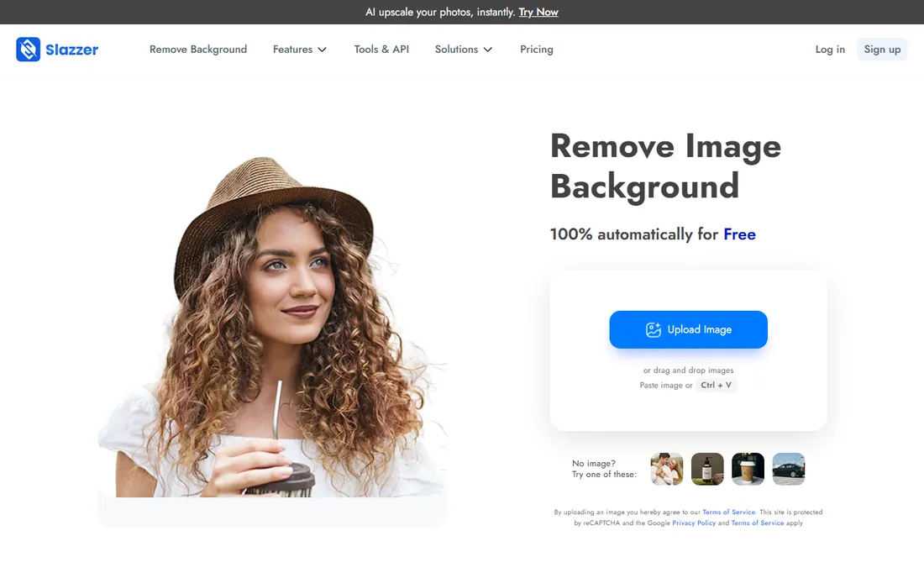Click the 'No image?' text

pos(593,463)
